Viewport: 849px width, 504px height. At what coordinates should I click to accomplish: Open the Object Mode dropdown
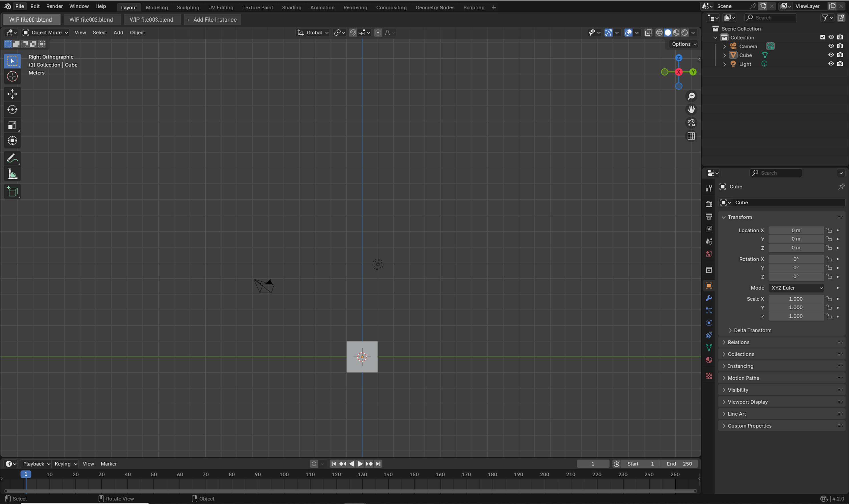[45, 33]
